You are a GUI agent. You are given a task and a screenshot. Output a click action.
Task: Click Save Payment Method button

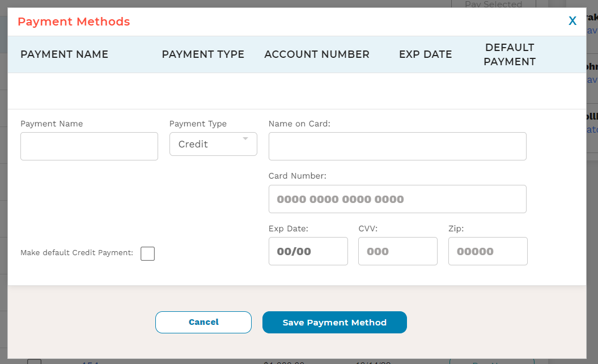[334, 322]
